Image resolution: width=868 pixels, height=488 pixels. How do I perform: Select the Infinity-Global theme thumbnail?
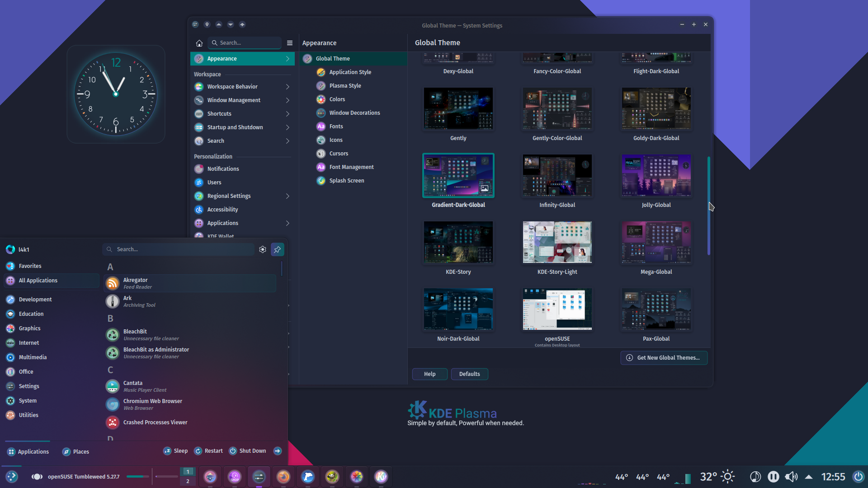coord(557,175)
